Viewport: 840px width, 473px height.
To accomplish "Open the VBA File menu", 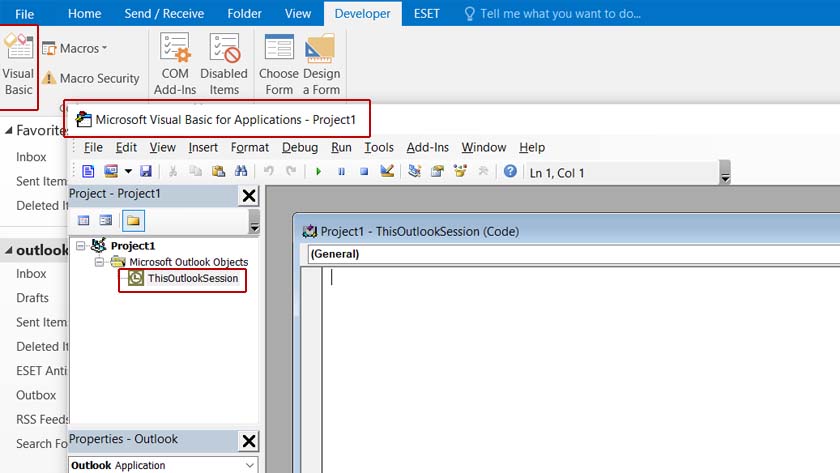I will pos(93,147).
